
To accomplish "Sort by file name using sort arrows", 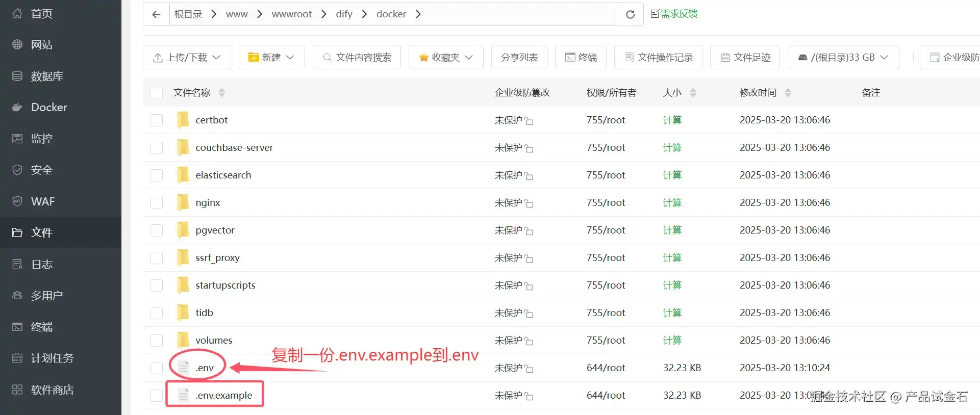I will click(x=221, y=92).
